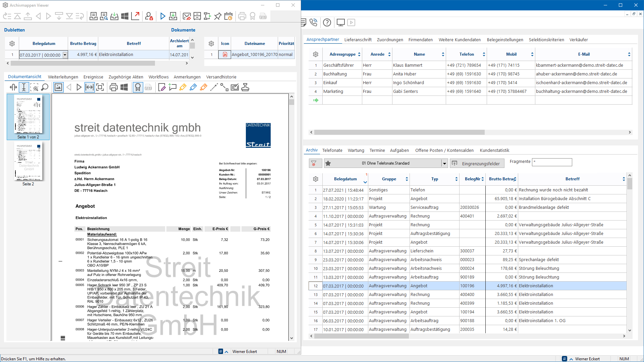Click the pin icon in the top toolbar
This screenshot has width=644, height=362.
218,16
